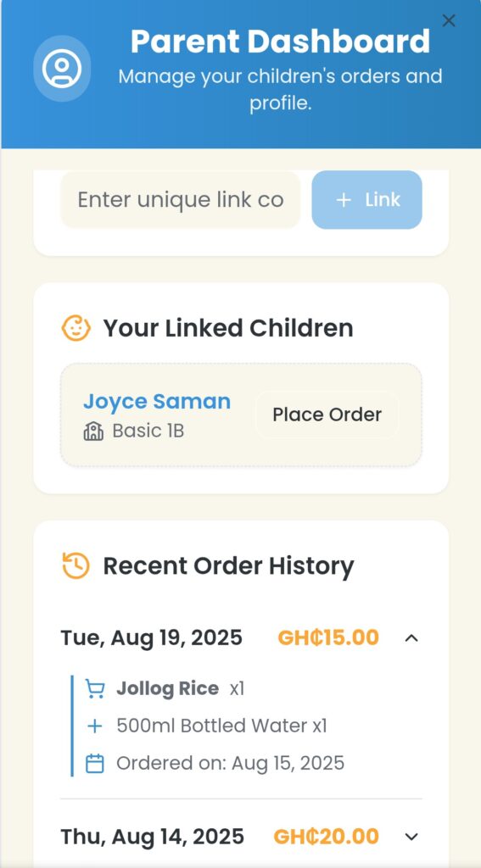The width and height of the screenshot is (481, 868).
Task: Click the school building icon next to Basic 1B
Action: coord(93,431)
